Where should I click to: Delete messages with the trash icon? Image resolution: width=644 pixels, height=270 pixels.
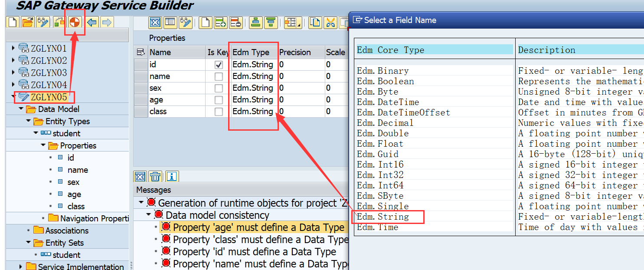tap(155, 176)
